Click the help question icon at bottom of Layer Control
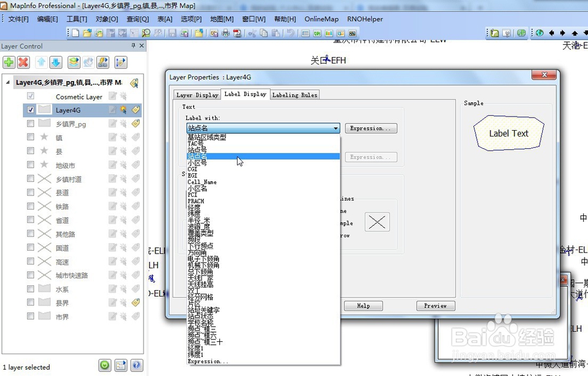The image size is (588, 376). 136,365
